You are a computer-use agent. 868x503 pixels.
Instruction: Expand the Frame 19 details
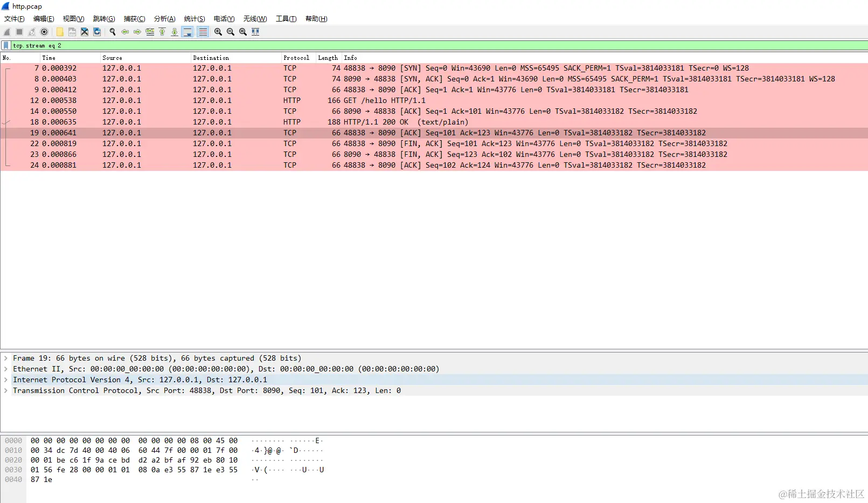point(6,358)
